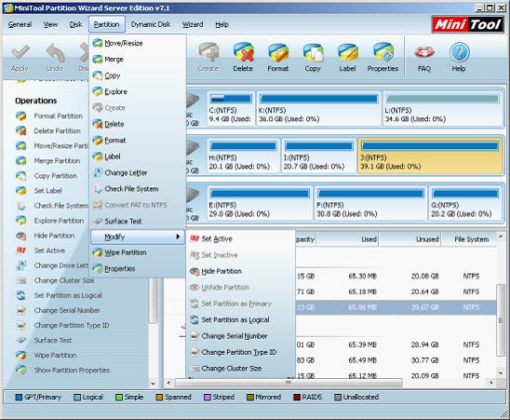Open the Help menu in menu bar

pos(221,24)
